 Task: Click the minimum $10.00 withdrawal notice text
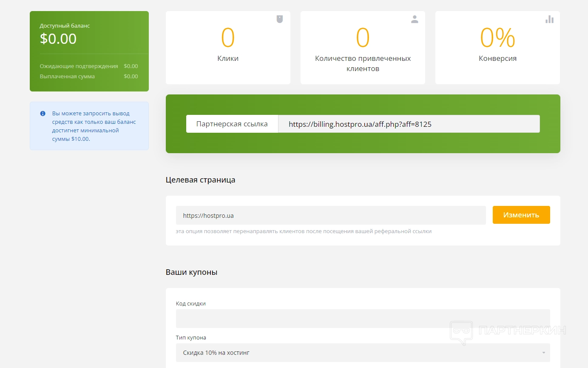point(94,126)
